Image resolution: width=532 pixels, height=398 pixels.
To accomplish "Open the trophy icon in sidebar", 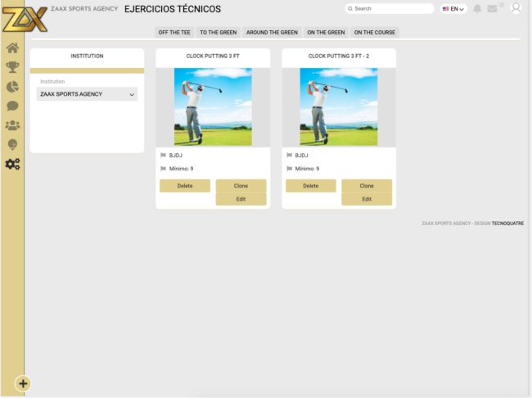I will pos(12,67).
